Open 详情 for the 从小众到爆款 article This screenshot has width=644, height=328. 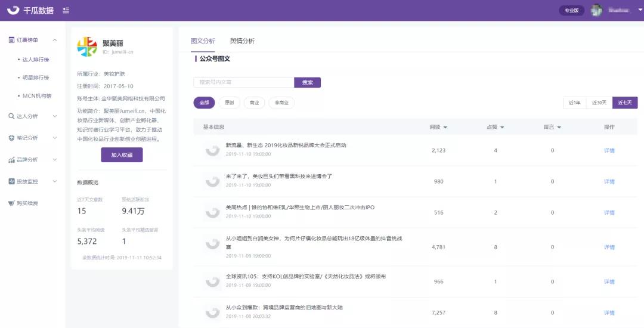click(609, 313)
